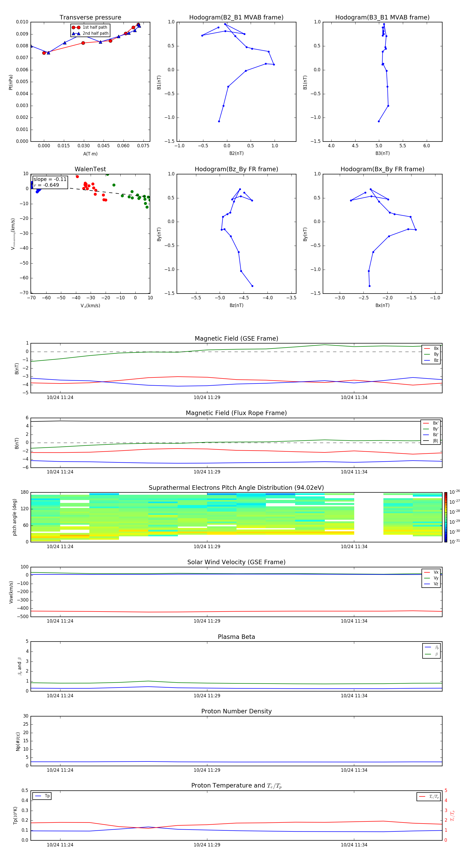The image size is (473, 868).
Task: Click the "Pt(nPa)" y-axis label
Action: (x=11, y=82)
